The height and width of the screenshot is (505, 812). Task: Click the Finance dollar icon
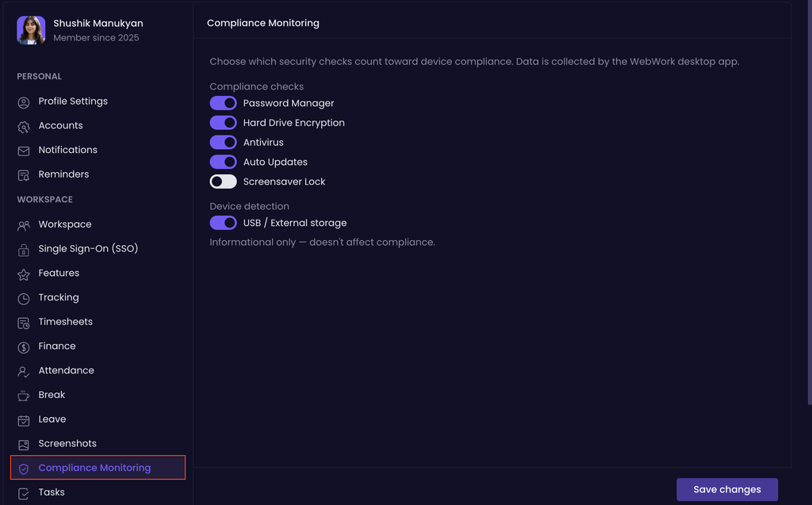(x=23, y=347)
